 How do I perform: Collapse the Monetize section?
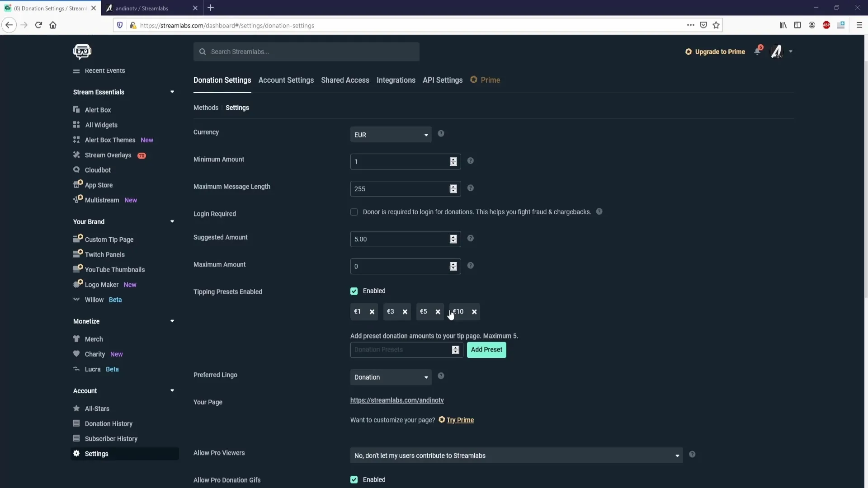(x=172, y=321)
